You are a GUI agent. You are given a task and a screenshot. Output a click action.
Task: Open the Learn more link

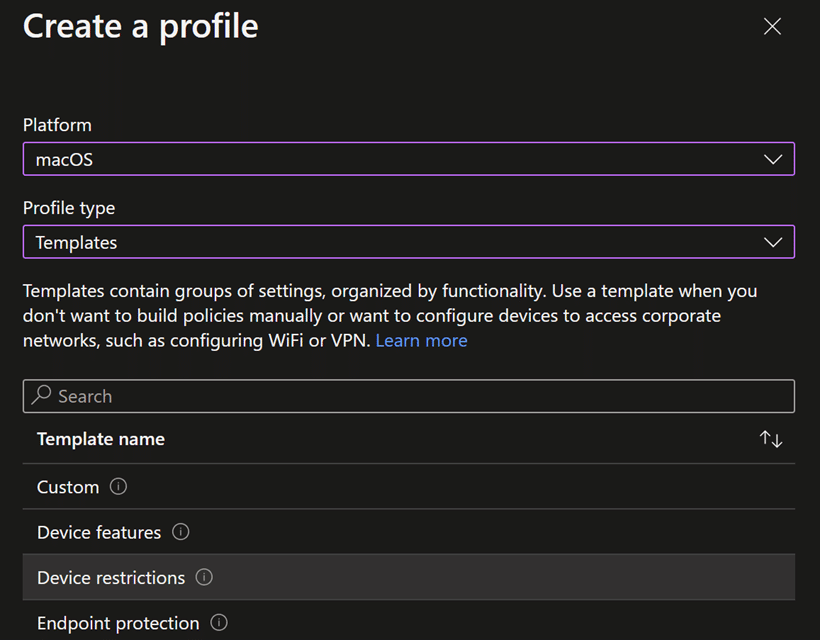point(422,340)
